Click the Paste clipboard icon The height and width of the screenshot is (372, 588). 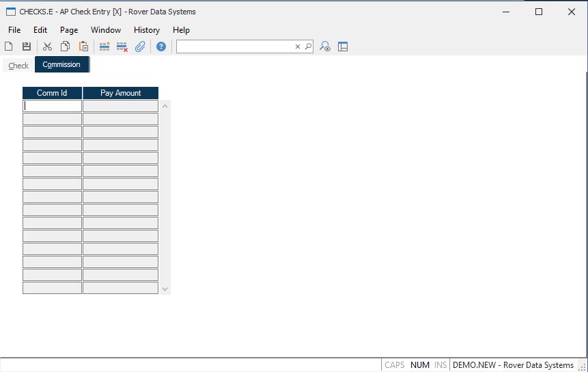[x=83, y=46]
